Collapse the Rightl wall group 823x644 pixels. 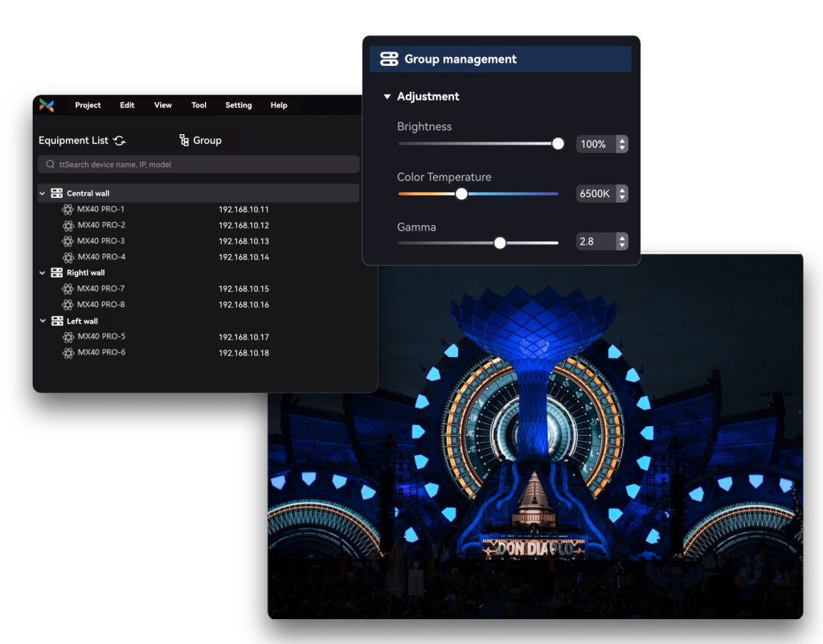pyautogui.click(x=42, y=273)
